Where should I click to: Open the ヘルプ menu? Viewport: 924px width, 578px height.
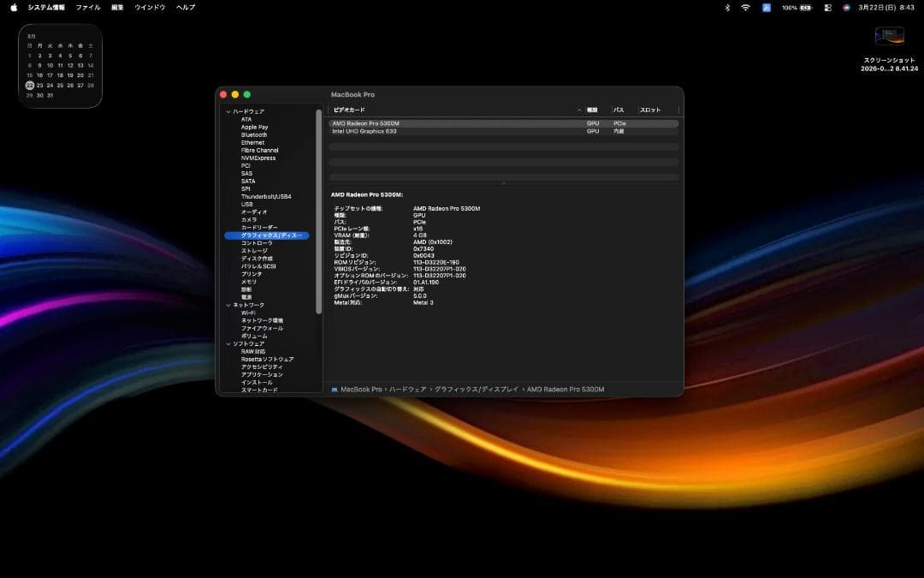(186, 8)
